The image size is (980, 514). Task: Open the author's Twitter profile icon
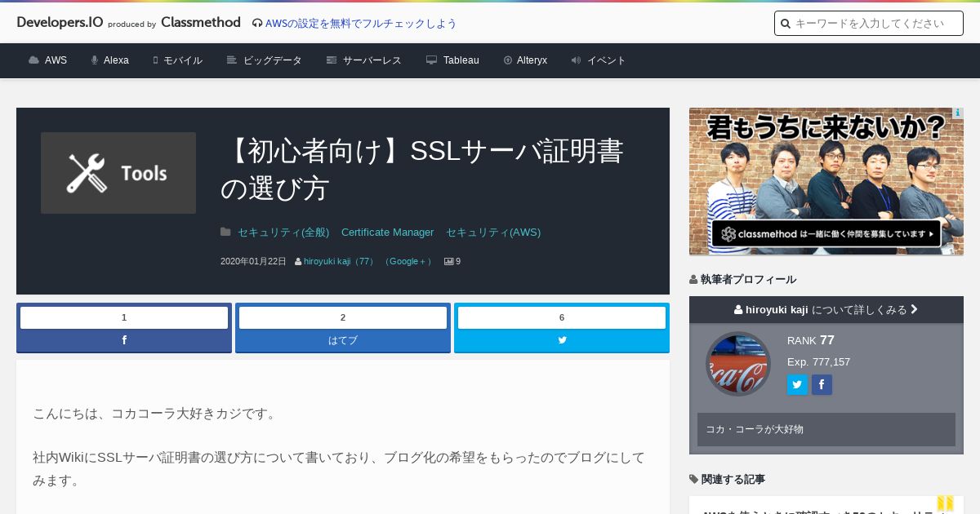pyautogui.click(x=797, y=385)
